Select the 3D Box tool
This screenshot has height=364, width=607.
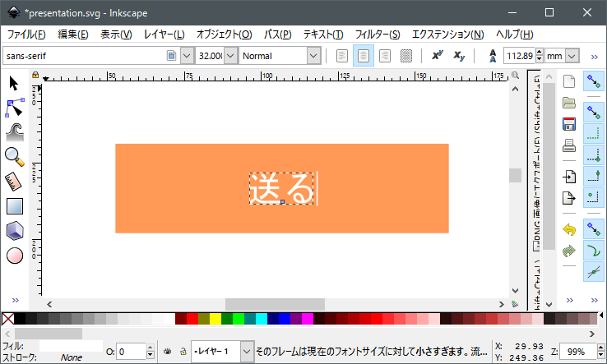tap(15, 231)
